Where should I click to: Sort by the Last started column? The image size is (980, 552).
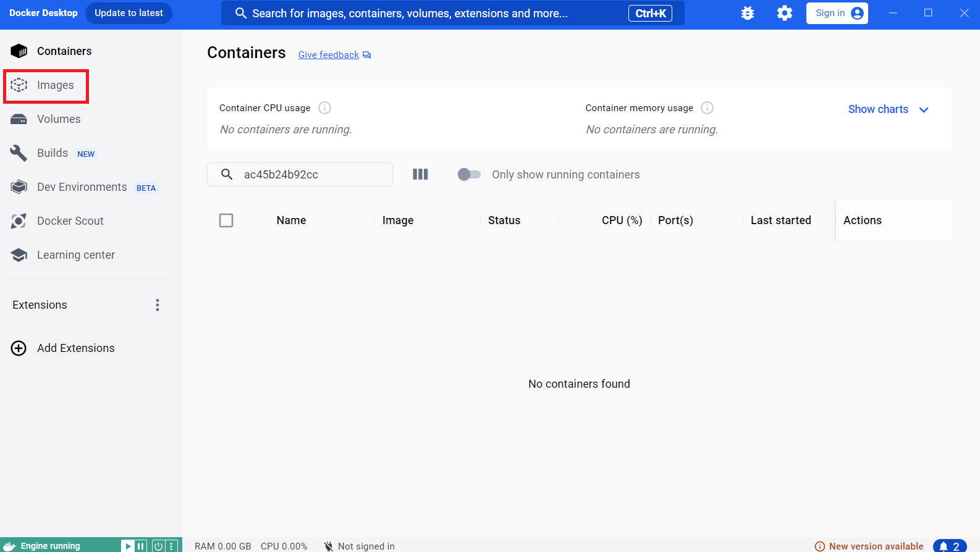(780, 220)
